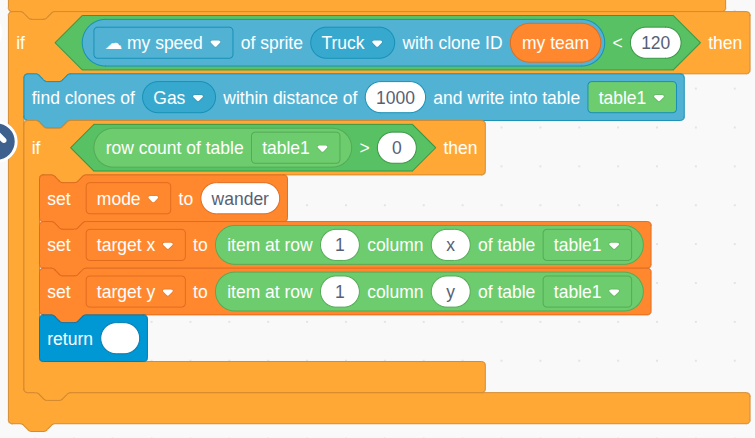Click the greater-than operator block
The width and height of the screenshot is (755, 438).
click(x=364, y=148)
